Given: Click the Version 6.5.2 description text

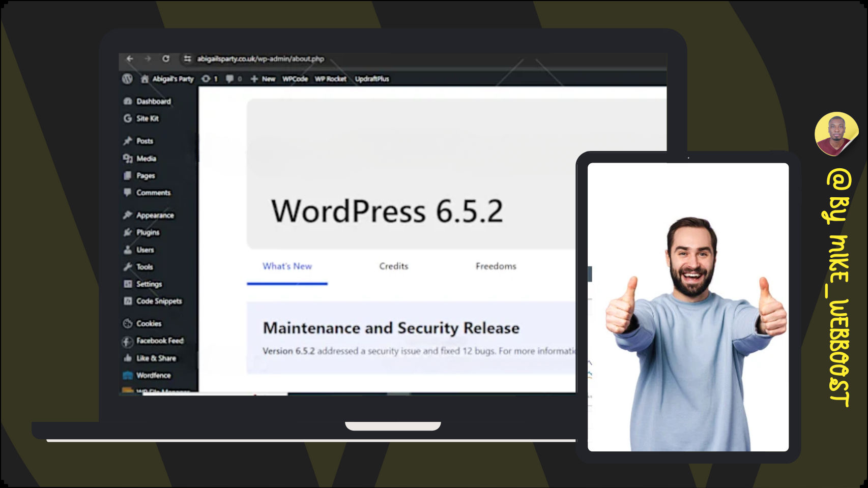Looking at the screenshot, I should (x=419, y=351).
